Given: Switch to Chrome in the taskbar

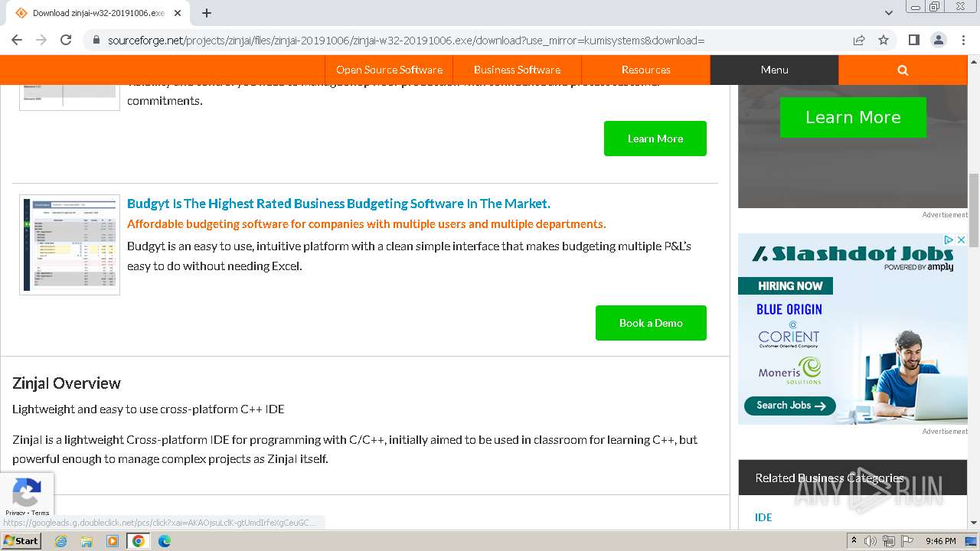Looking at the screenshot, I should point(139,541).
